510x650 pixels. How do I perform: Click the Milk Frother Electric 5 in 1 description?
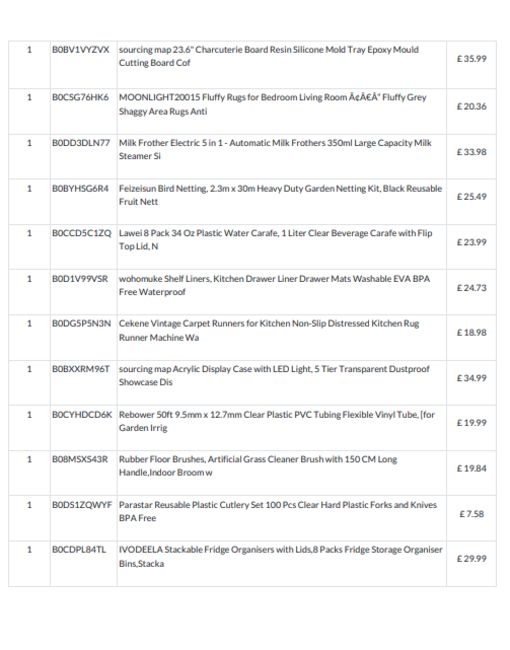(275, 149)
